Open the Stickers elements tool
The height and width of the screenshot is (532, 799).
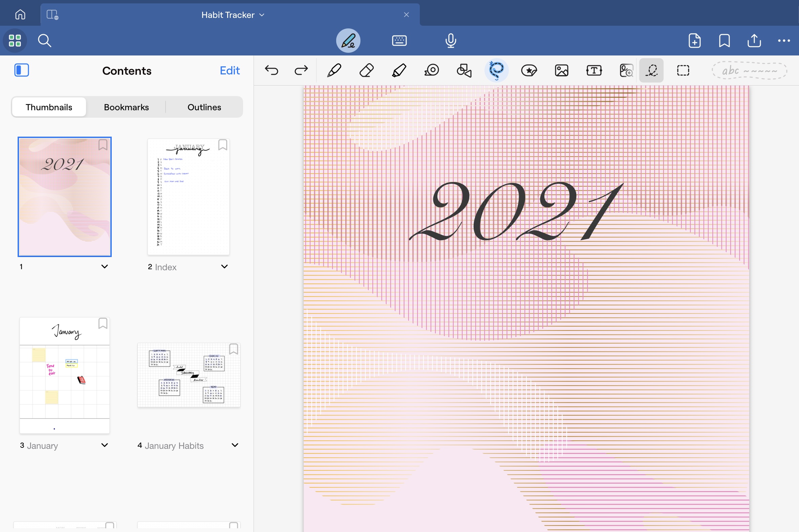coord(529,71)
